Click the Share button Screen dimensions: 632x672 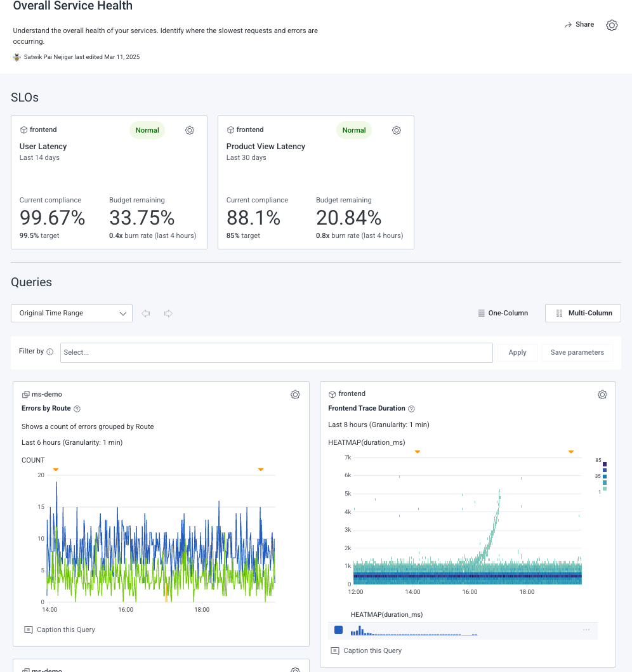tap(579, 25)
